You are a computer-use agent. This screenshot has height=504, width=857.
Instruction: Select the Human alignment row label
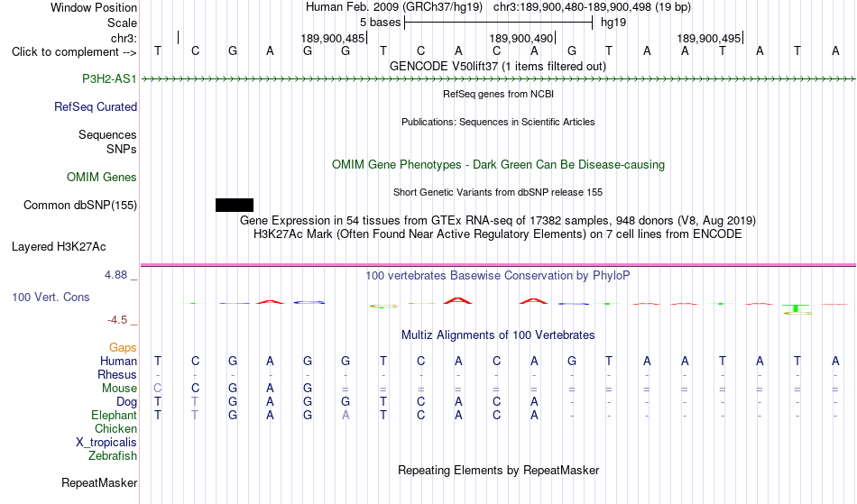click(x=118, y=362)
